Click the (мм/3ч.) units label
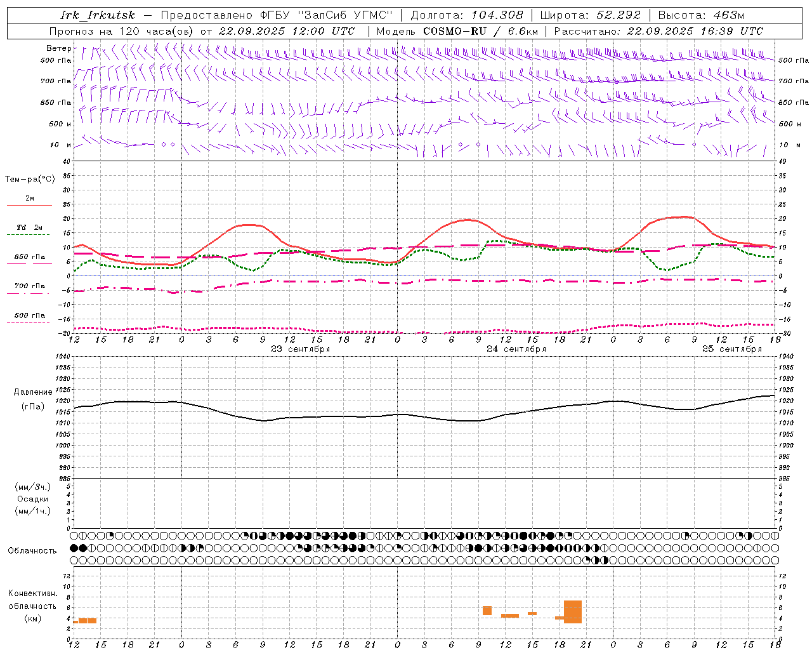 (x=33, y=487)
